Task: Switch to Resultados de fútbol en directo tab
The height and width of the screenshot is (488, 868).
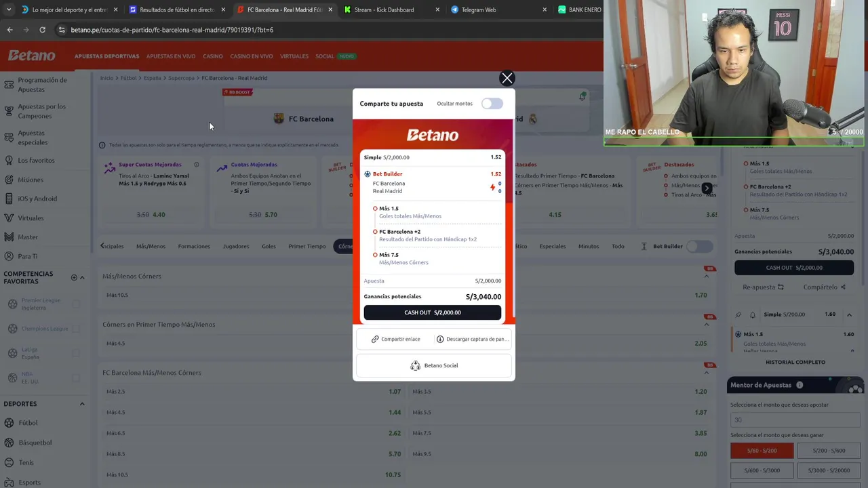Action: 176,9
